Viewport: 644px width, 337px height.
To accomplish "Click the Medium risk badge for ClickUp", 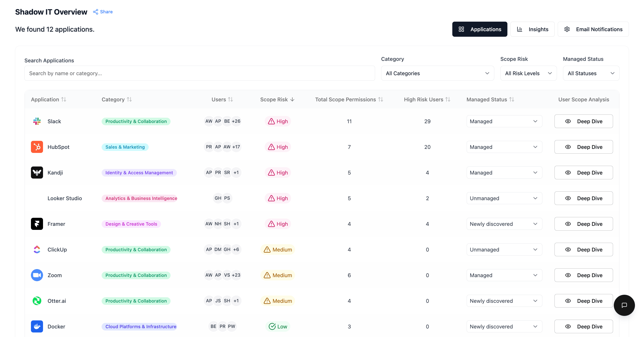I will pos(278,249).
